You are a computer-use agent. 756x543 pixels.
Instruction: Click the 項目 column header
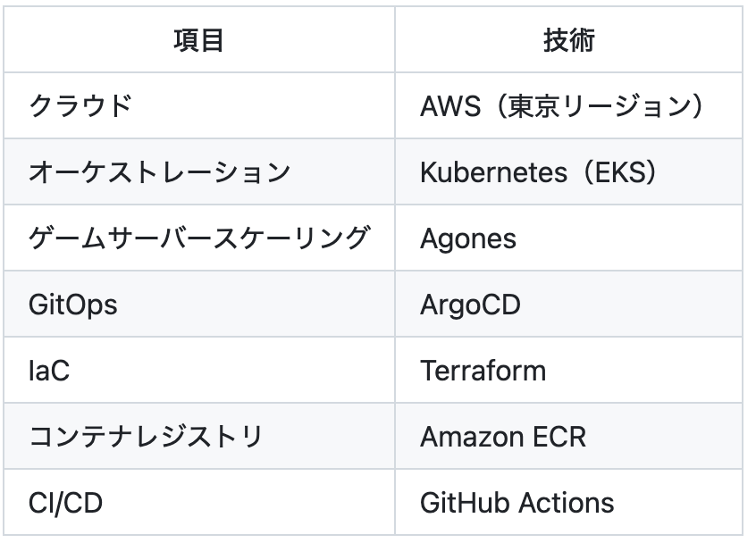coord(198,39)
